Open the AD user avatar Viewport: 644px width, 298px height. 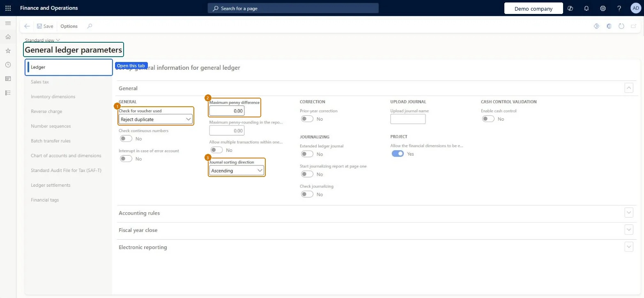pos(635,8)
